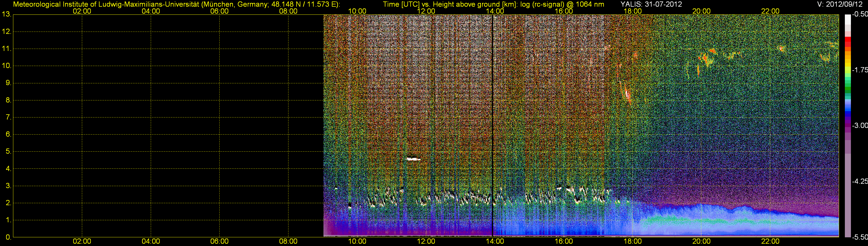Click the black vertical gap line at 14:00

click(493, 125)
